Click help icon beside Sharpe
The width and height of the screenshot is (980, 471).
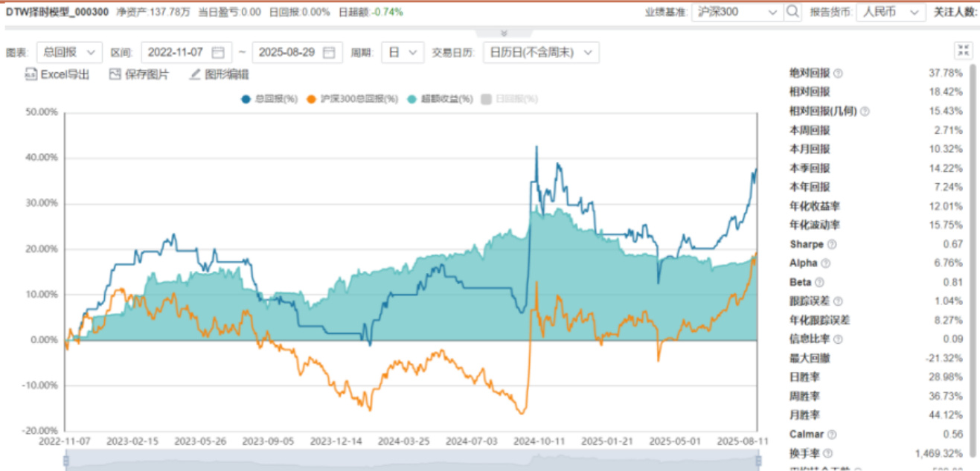point(832,244)
